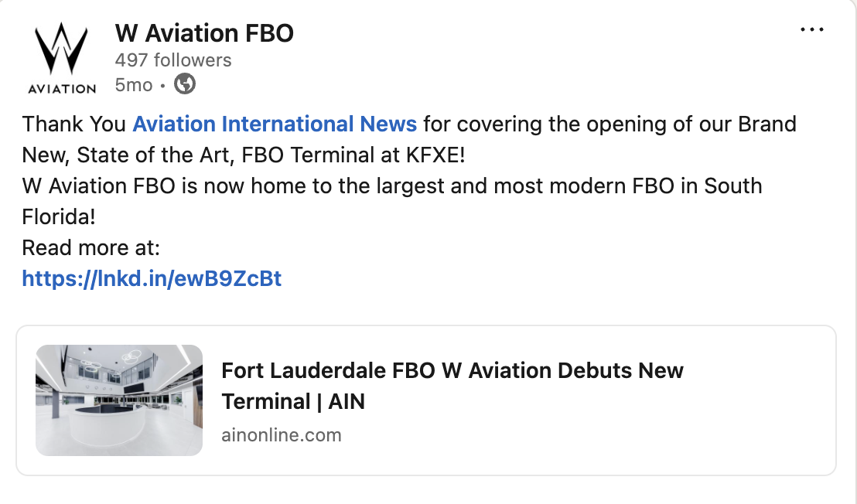Open the W Aviation FBO company name
Image resolution: width=857 pixels, height=504 pixels.
click(204, 32)
